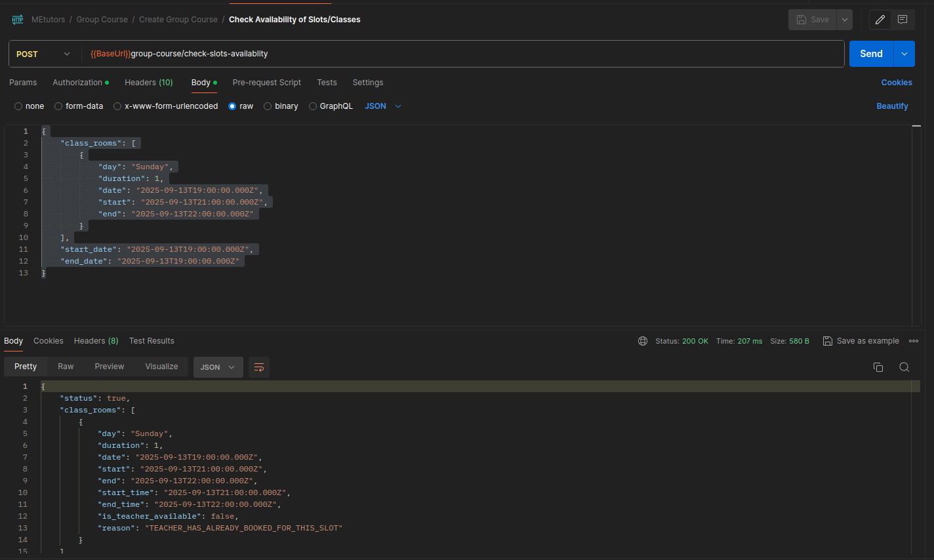Click the wrap lines icon in response
Image resolution: width=934 pixels, height=560 pixels.
point(259,367)
